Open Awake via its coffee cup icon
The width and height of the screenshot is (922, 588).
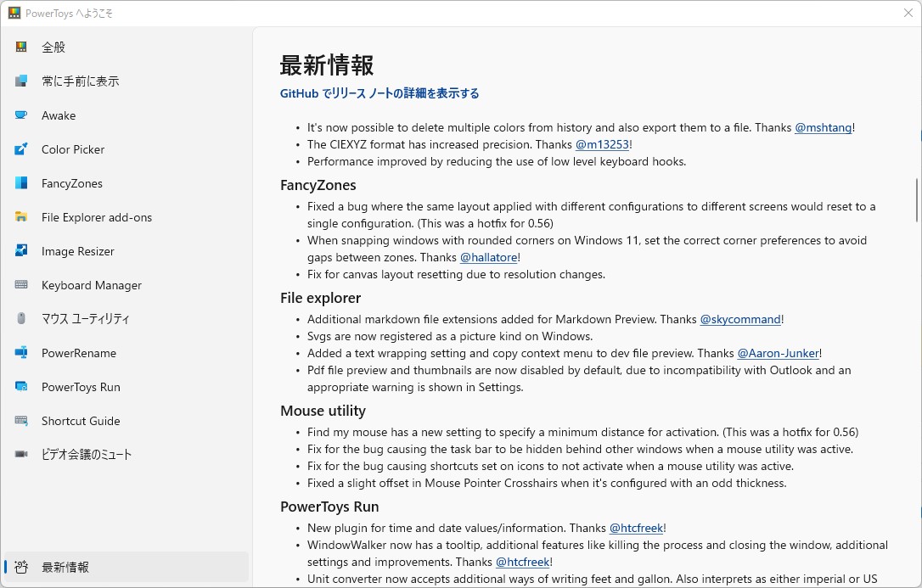click(21, 115)
